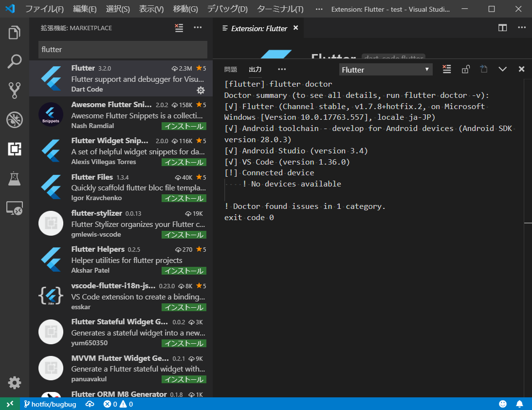Image resolution: width=532 pixels, height=410 pixels.
Task: Open the notifications bell
Action: click(x=519, y=404)
